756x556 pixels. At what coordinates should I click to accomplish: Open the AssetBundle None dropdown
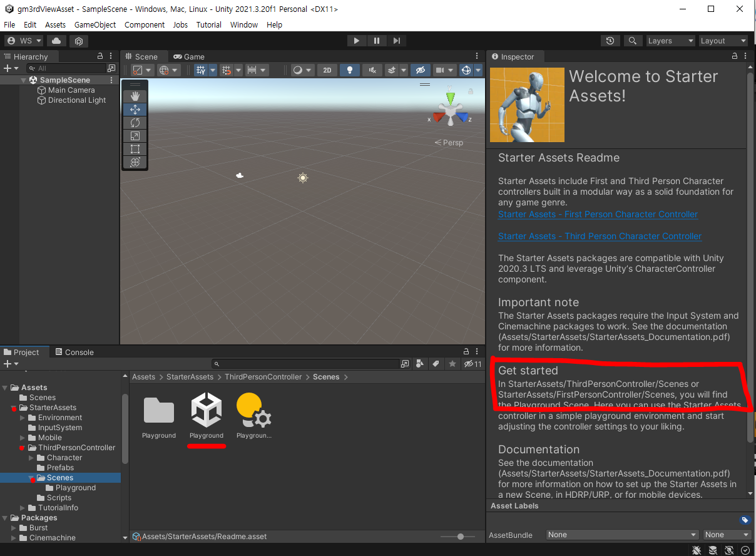pos(622,535)
